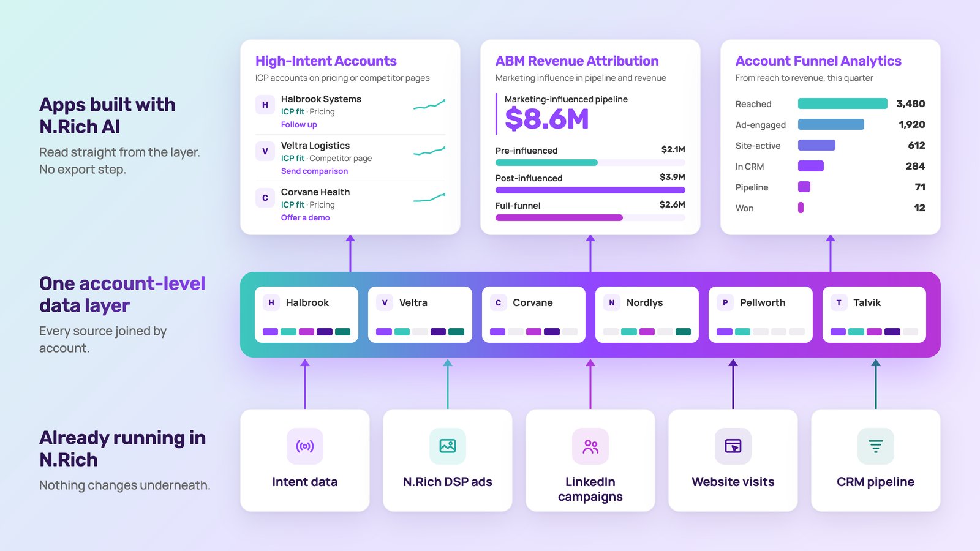Open the Halbrook account card

pyautogui.click(x=306, y=315)
